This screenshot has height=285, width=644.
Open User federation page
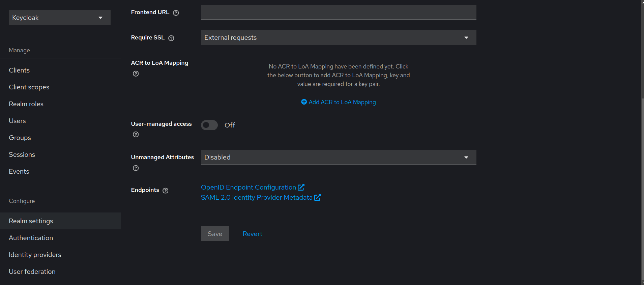click(60, 272)
